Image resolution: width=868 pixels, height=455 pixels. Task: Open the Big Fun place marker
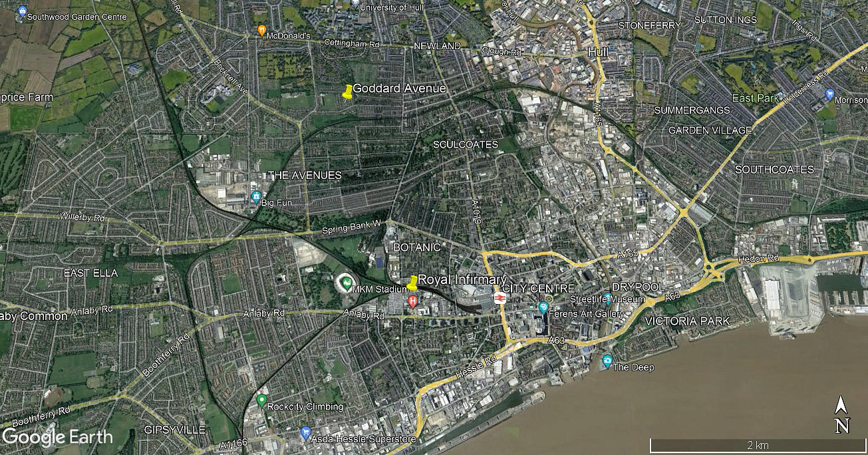click(256, 196)
